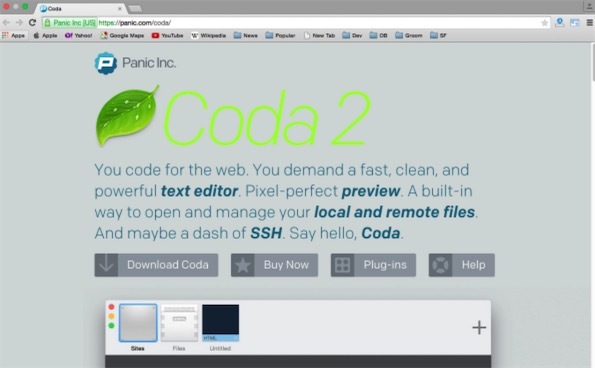
Task: Open the New Tab bookmark
Action: click(319, 35)
